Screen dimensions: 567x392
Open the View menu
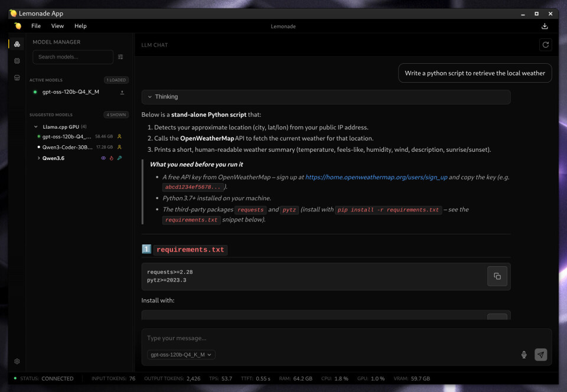tap(57, 26)
